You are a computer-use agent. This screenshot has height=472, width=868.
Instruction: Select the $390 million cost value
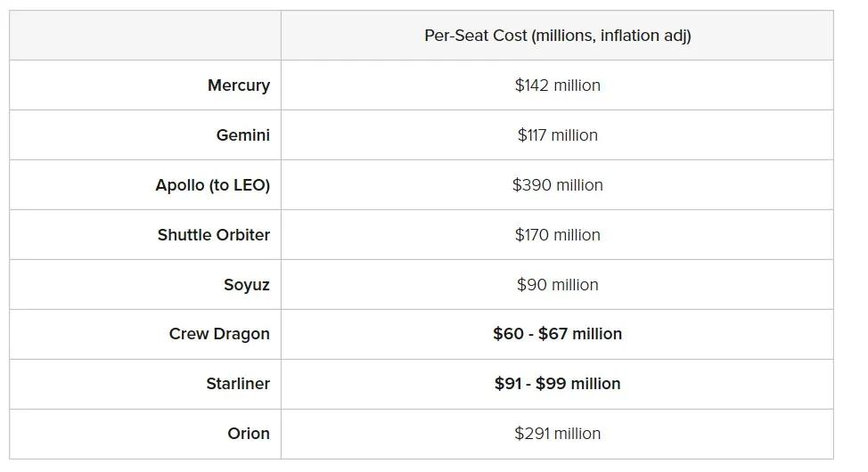557,185
